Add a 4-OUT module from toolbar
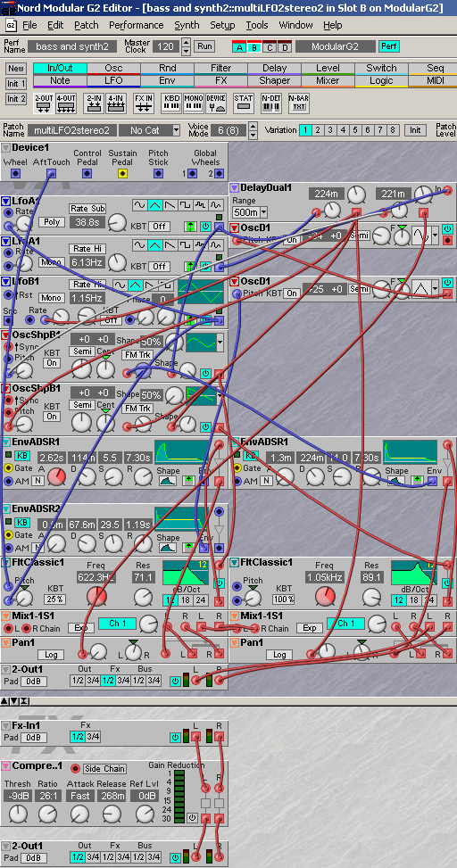457x868 pixels. pyautogui.click(x=66, y=103)
